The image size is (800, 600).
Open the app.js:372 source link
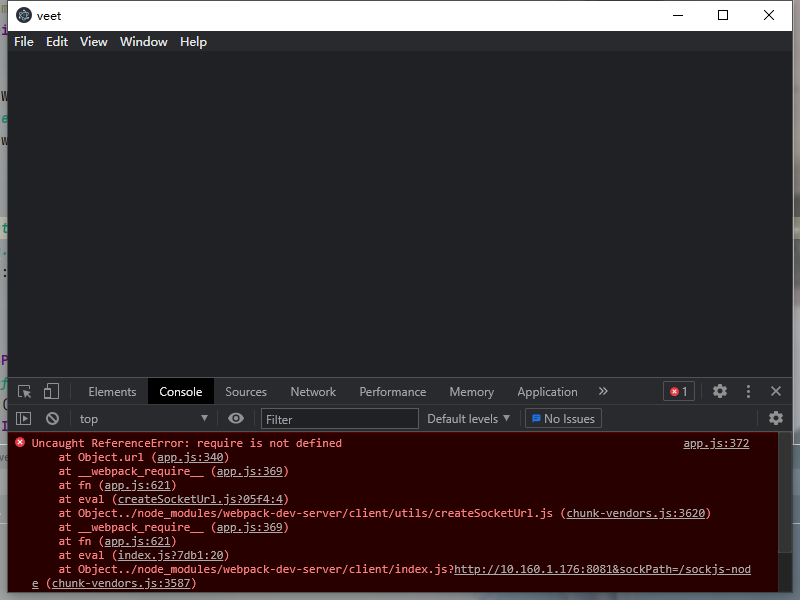(716, 443)
